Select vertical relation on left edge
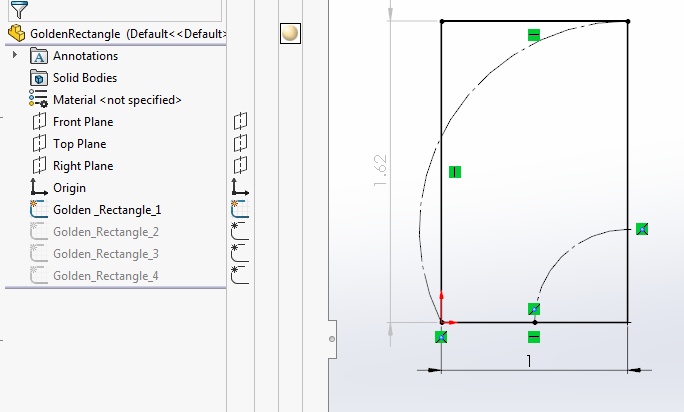 point(455,172)
